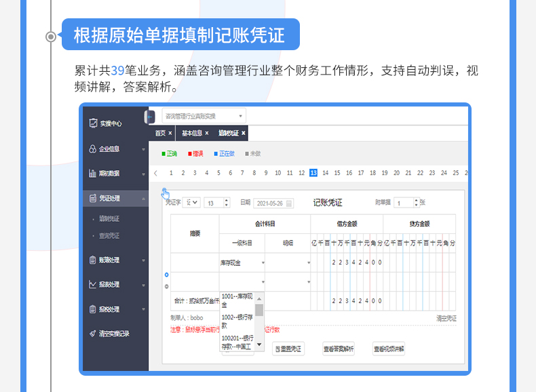Expand the 账簿处理 sidebar menu arrow
Image resolution: width=536 pixels, height=392 pixels.
[x=143, y=260]
